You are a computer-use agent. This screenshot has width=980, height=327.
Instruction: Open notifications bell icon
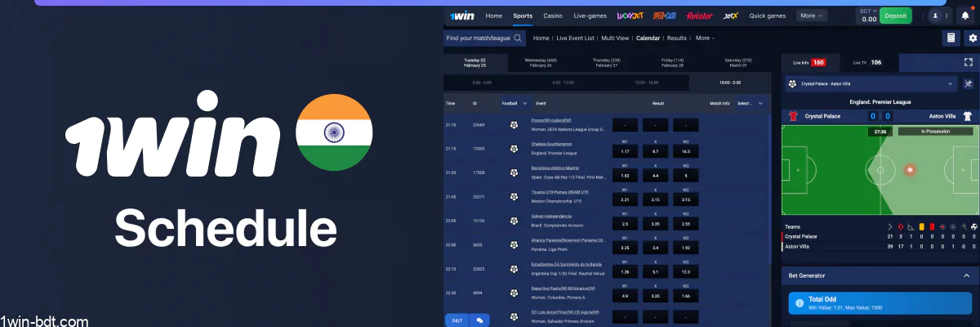[x=966, y=16]
